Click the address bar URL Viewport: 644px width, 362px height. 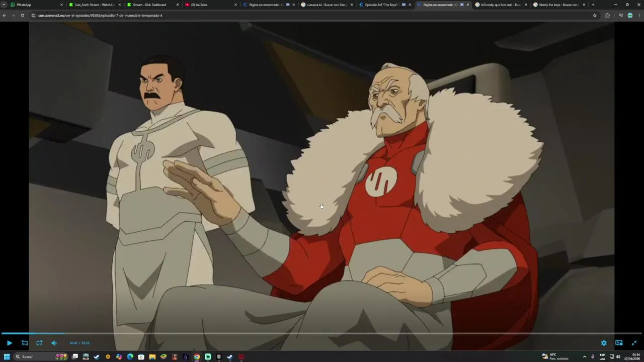(x=100, y=16)
